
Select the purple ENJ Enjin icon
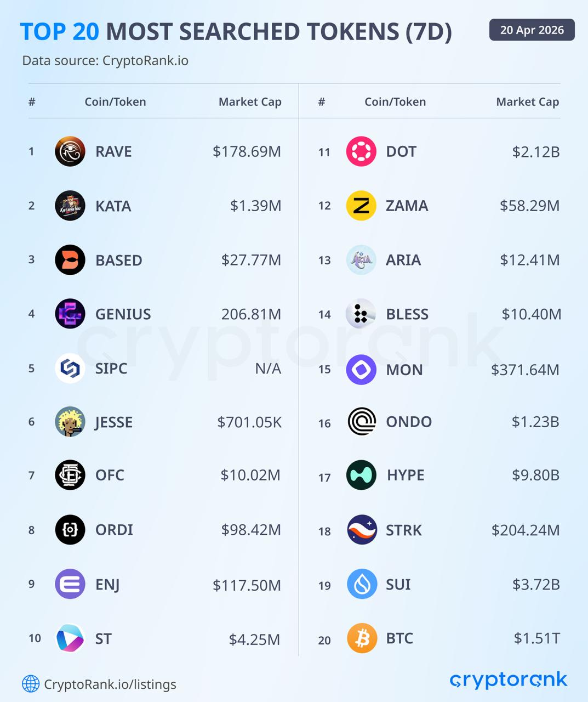tap(70, 584)
